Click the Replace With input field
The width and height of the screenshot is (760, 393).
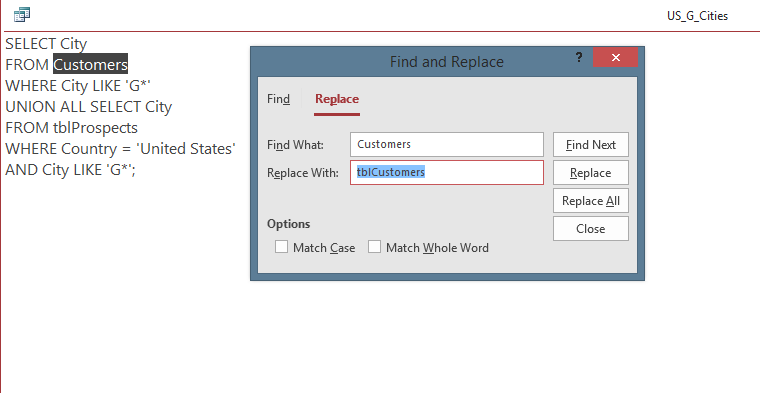click(x=447, y=173)
